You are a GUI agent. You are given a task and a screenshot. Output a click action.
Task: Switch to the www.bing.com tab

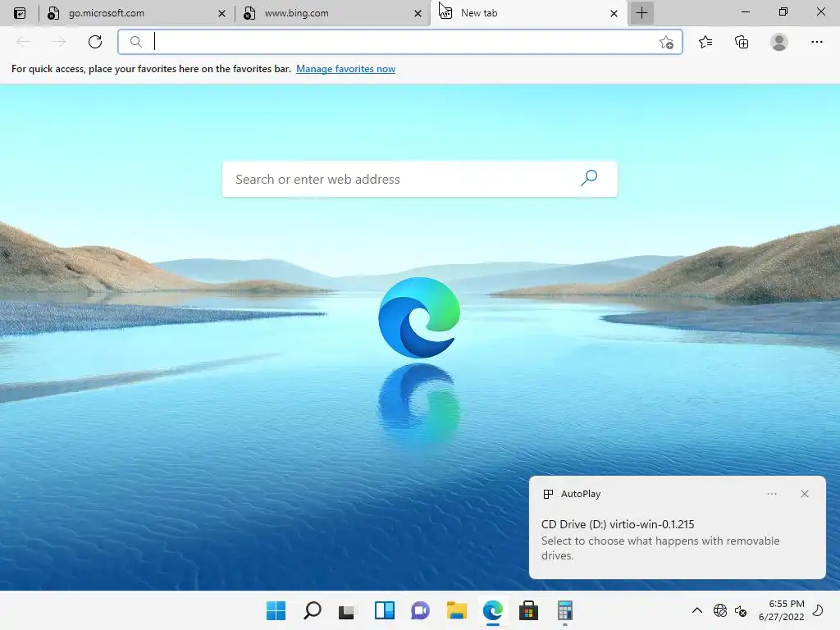tap(331, 13)
